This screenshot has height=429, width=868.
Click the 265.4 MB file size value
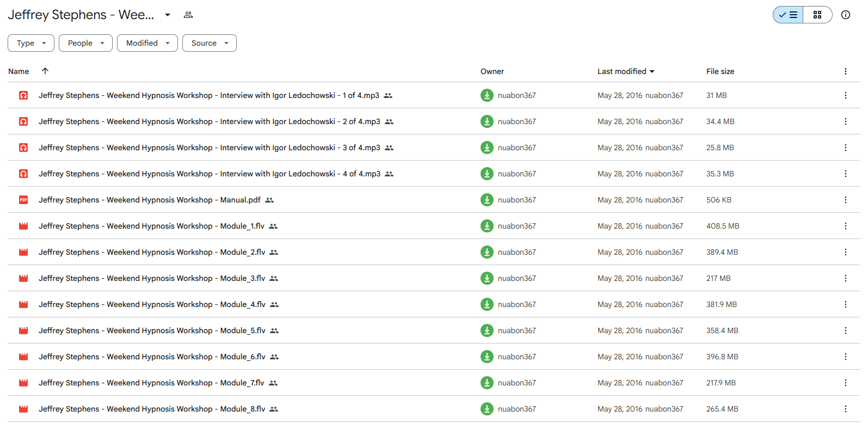(722, 409)
